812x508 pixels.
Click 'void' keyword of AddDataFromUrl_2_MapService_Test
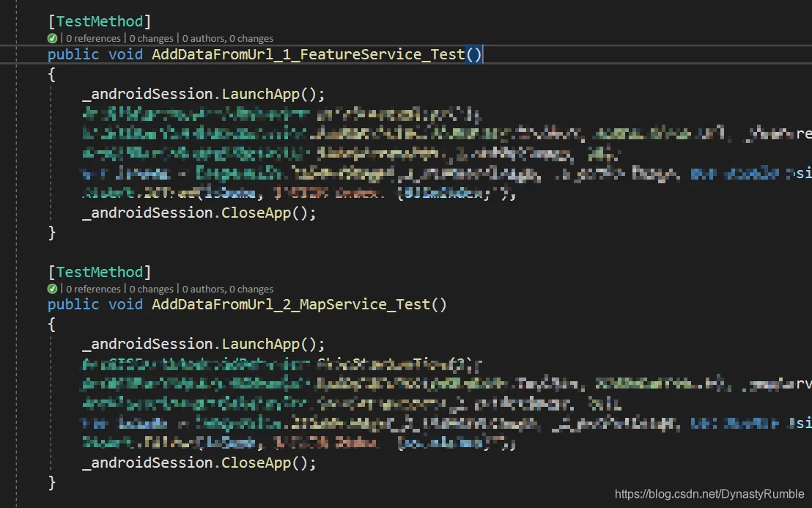125,304
